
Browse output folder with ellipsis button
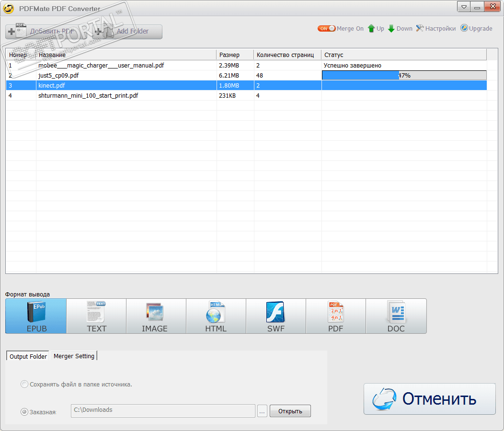click(262, 411)
